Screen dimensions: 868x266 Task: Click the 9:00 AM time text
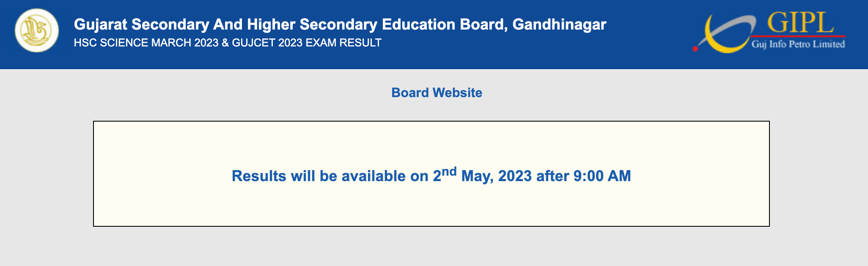click(602, 176)
